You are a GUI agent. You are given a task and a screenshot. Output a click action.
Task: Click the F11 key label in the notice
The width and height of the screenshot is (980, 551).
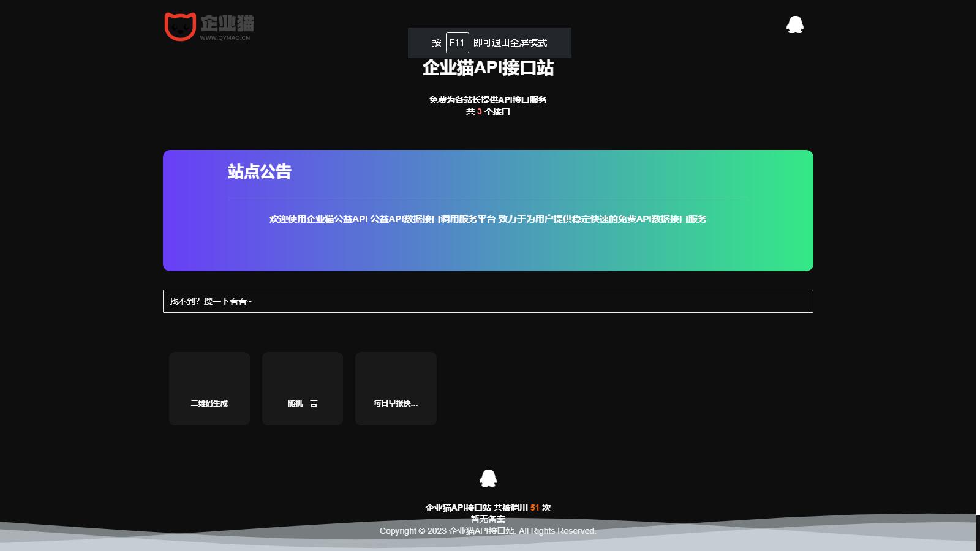457,43
